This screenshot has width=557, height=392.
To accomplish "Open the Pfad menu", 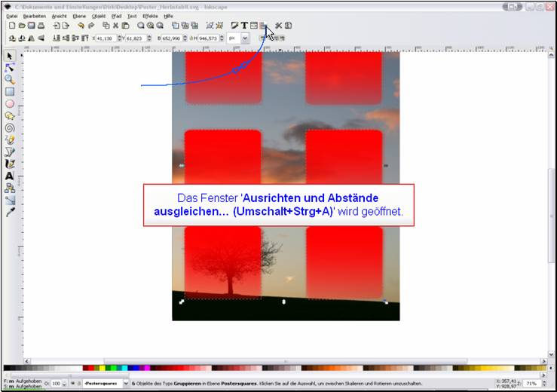I will point(116,15).
